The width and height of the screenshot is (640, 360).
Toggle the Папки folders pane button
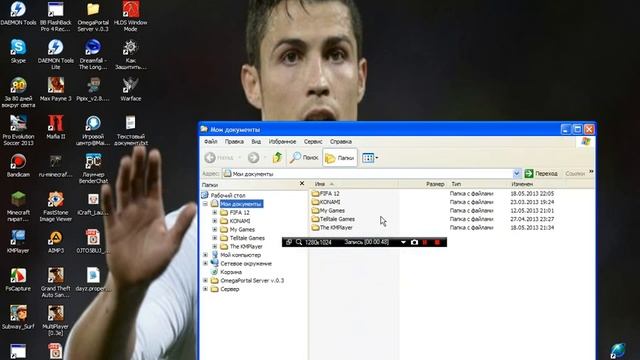tap(340, 158)
